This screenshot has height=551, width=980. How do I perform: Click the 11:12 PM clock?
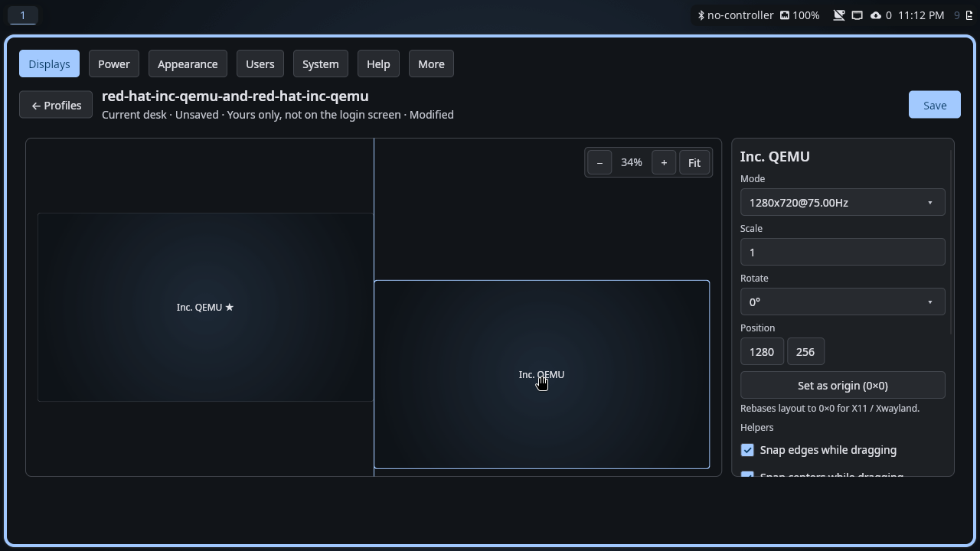click(921, 15)
